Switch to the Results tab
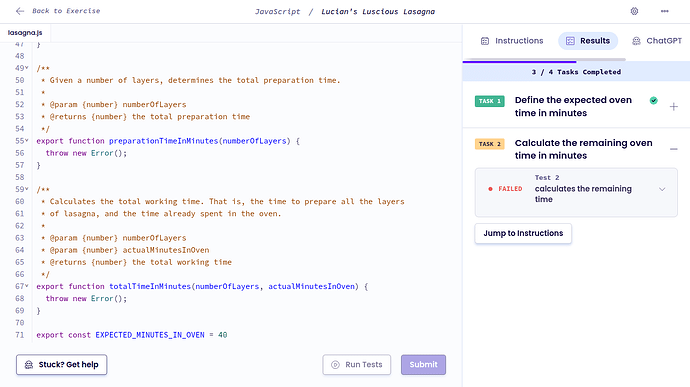 click(588, 41)
